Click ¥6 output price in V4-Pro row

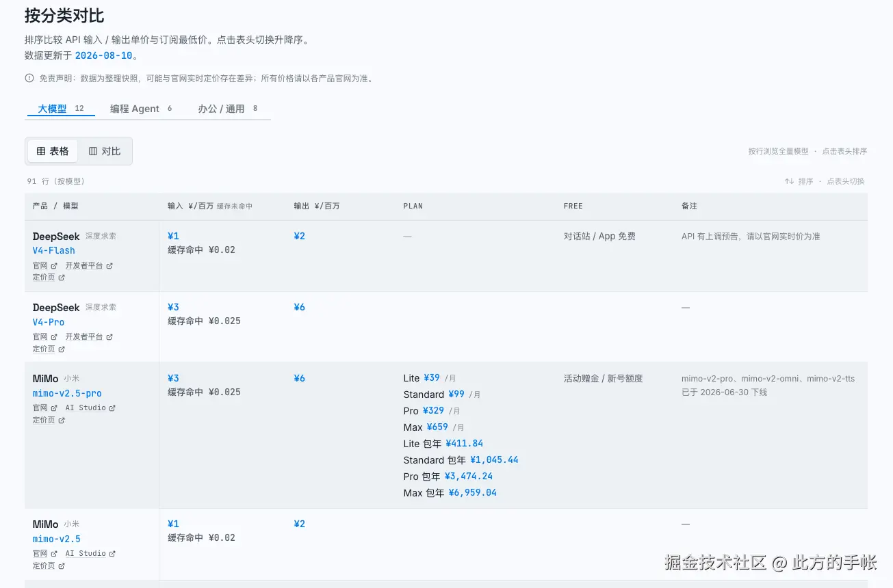click(x=300, y=307)
